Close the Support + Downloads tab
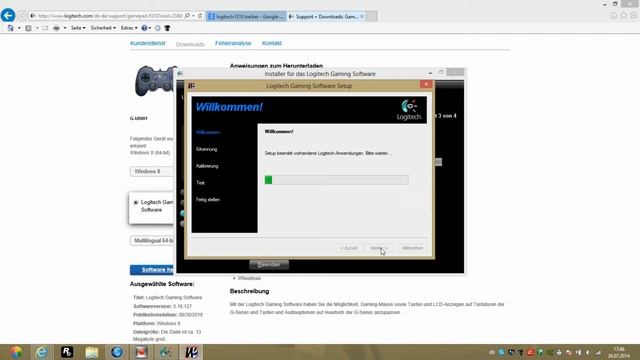This screenshot has height=360, width=640. [x=362, y=16]
